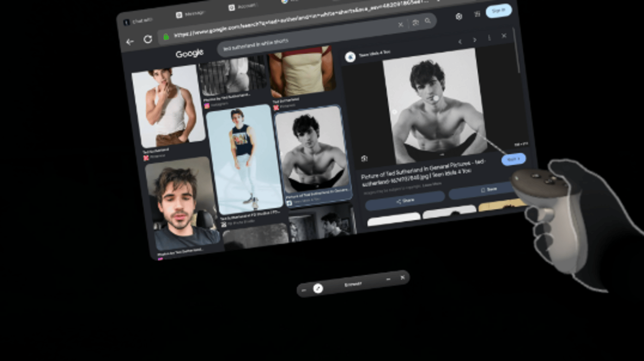Open three-dot menu in preview panel
The width and height of the screenshot is (644, 361).
pos(489,38)
